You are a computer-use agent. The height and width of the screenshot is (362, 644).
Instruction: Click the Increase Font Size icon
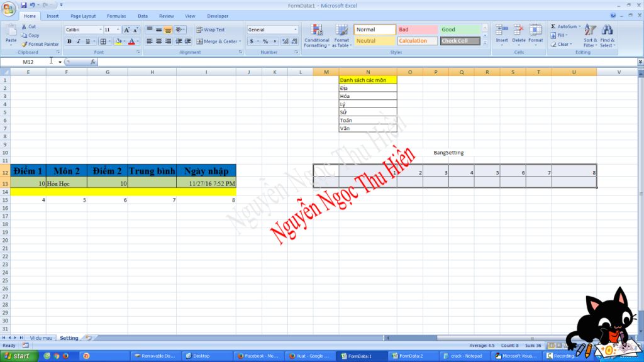(x=126, y=30)
